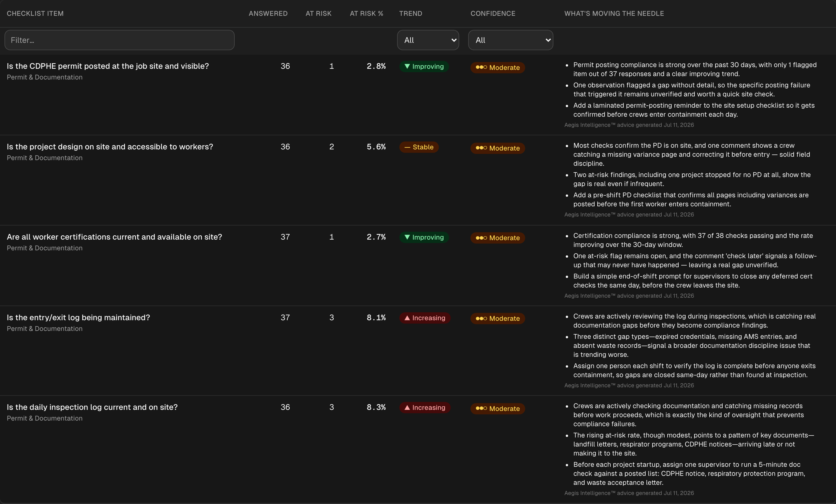Click the Increasing badge on daily inspection log row

pos(425,408)
